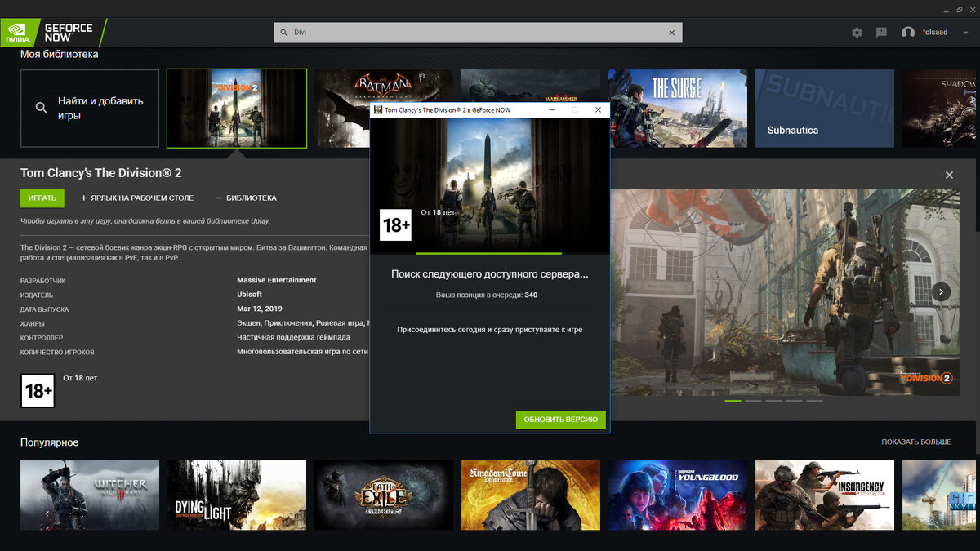
Task: Click 'Частичная поддержка геймпада' text
Action: click(294, 338)
